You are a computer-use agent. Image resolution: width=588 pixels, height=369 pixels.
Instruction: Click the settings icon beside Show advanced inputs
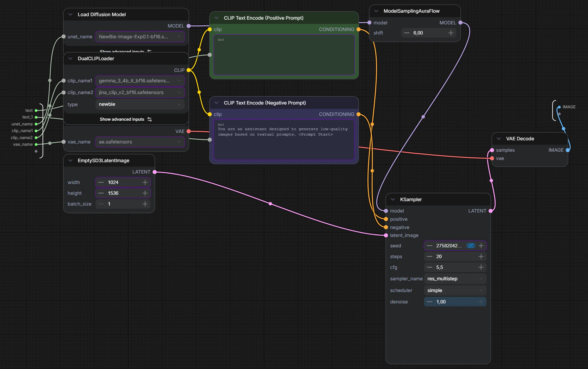click(x=150, y=119)
